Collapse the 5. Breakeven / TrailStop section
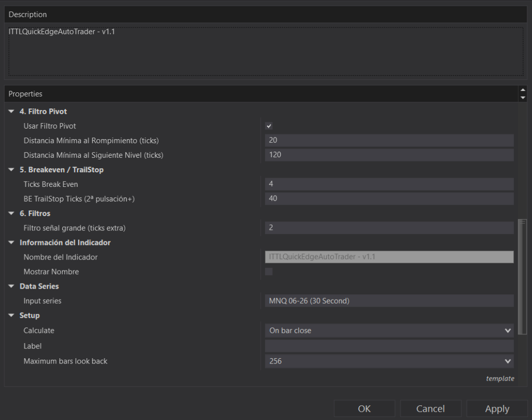532x420 pixels. click(x=11, y=170)
